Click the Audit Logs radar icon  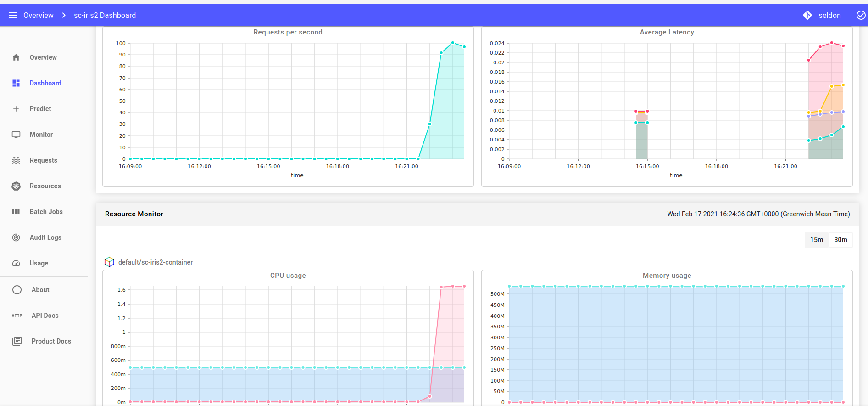click(x=16, y=237)
